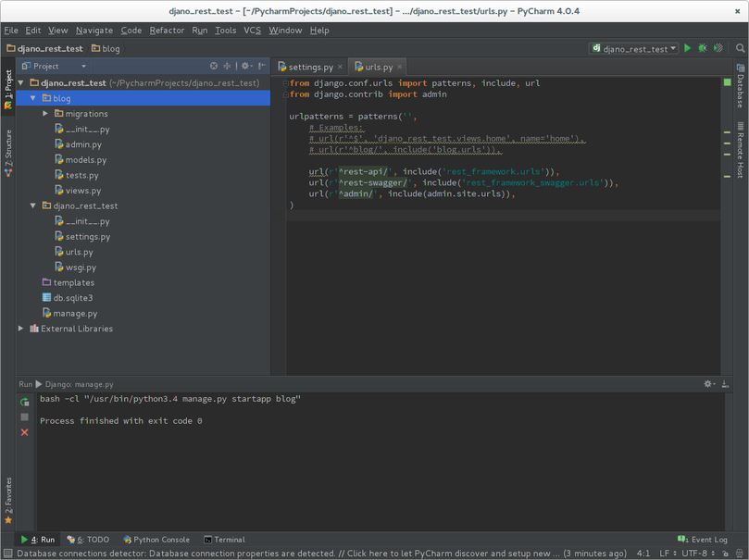Screen dimensions: 749x560
Task: Place cursor on the rest-swagger url line
Action: [x=463, y=183]
